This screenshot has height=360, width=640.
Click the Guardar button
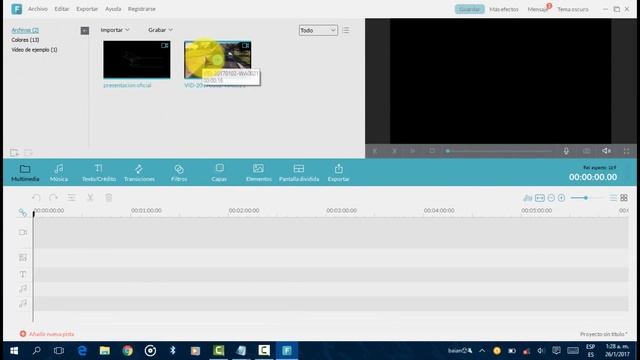(469, 9)
